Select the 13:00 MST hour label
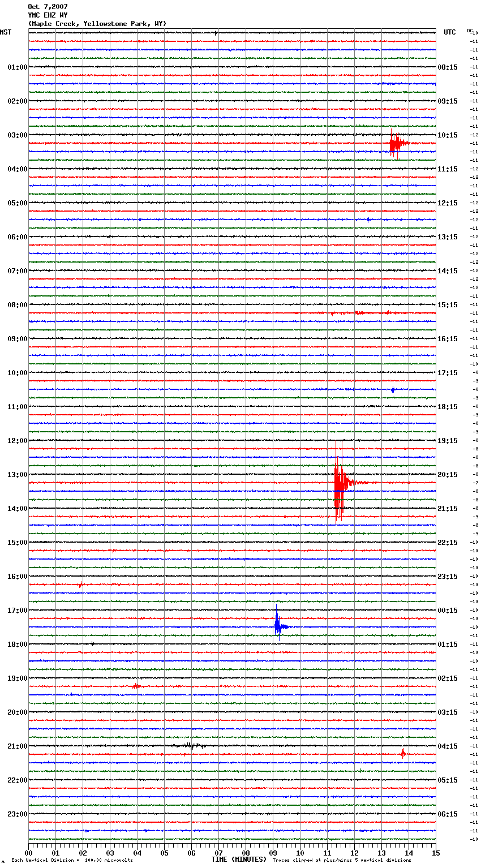 pos(18,475)
